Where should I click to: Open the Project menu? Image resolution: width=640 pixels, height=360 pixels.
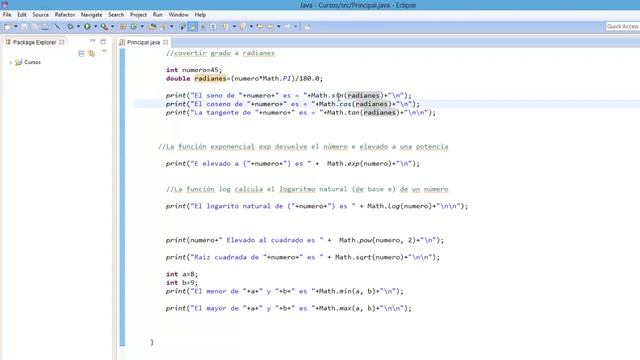pos(138,15)
